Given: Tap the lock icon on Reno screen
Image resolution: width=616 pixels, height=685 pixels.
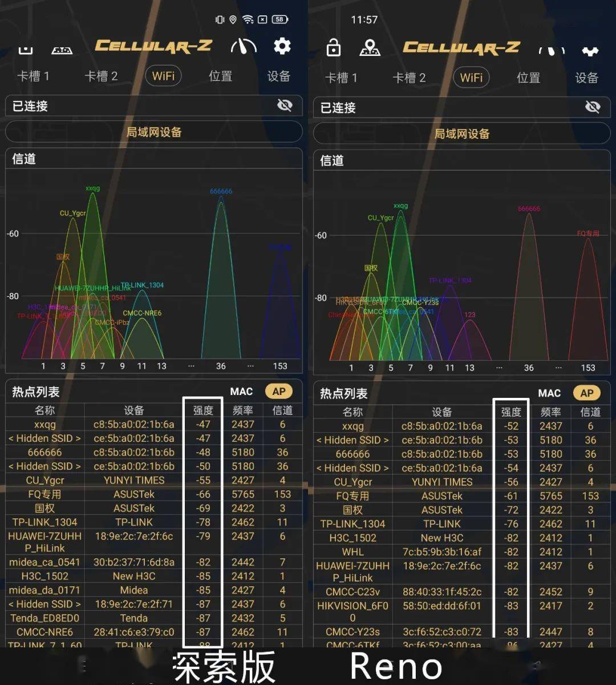Looking at the screenshot, I should pos(334,47).
